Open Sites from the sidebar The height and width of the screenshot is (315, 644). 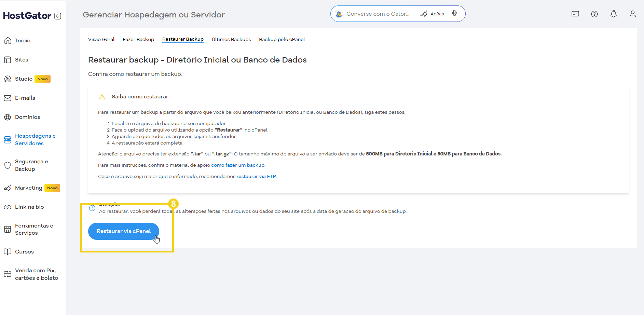22,60
